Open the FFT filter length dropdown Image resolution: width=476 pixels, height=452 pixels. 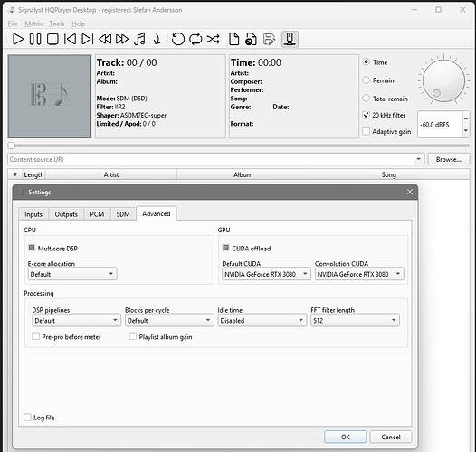point(355,320)
